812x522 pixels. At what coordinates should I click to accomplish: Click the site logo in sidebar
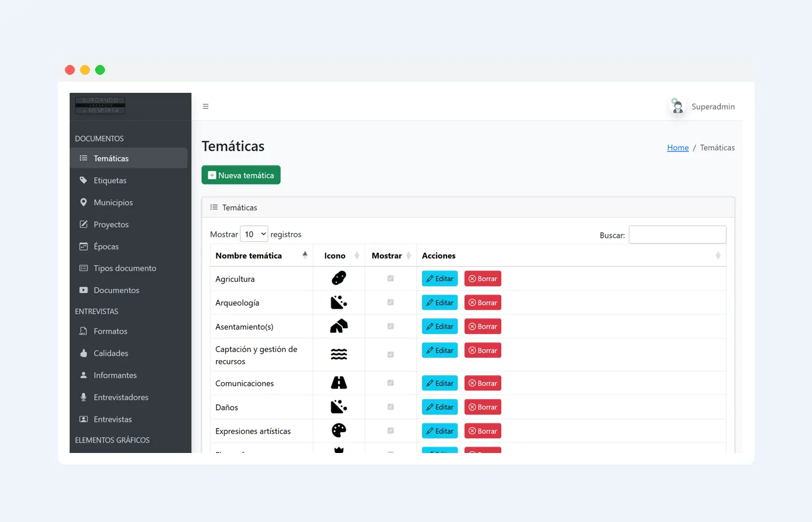(x=100, y=106)
